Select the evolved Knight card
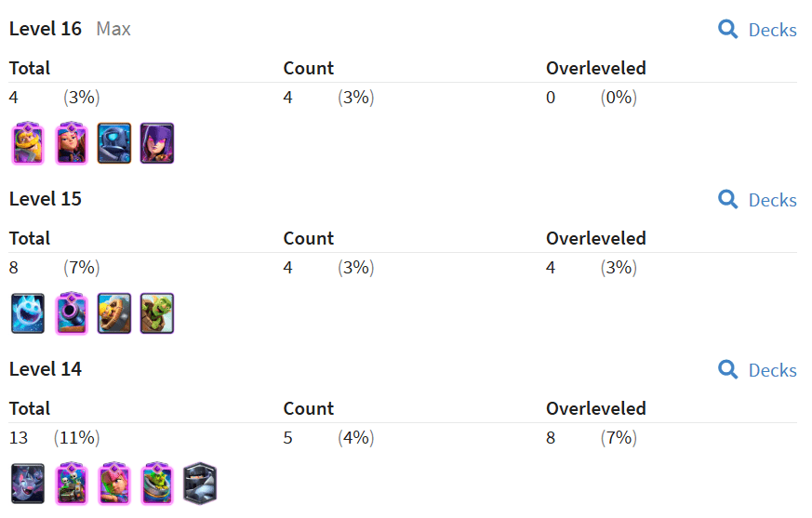Viewport: 812px width, 518px height. pos(28,143)
